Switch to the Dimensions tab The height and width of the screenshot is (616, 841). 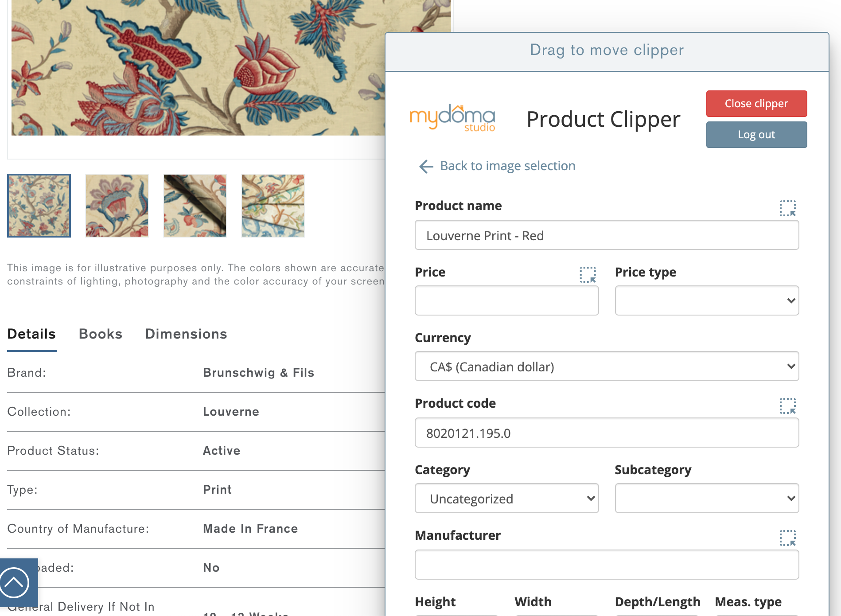186,334
